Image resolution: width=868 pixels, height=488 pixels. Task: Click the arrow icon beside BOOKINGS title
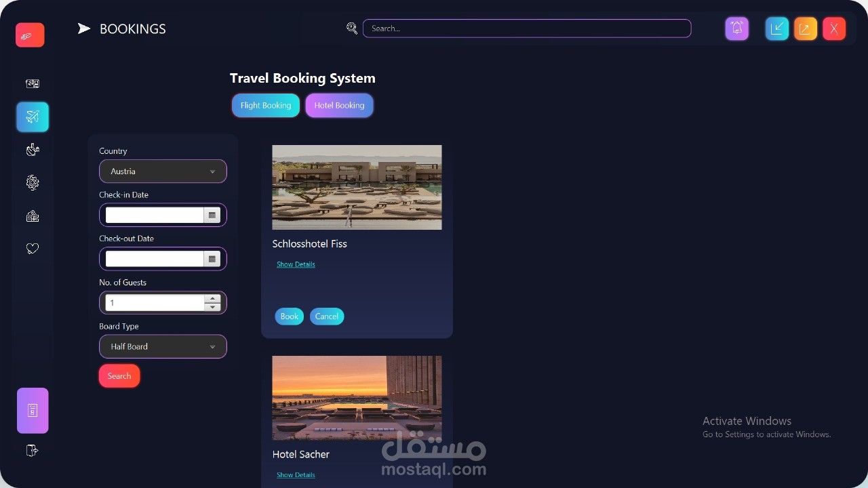pyautogui.click(x=84, y=28)
